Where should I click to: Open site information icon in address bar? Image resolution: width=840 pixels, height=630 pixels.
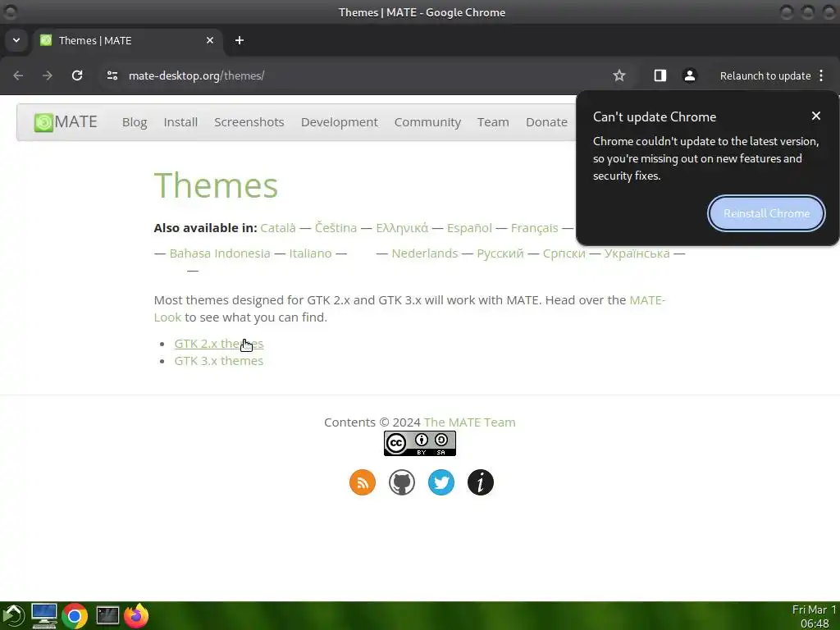(112, 75)
